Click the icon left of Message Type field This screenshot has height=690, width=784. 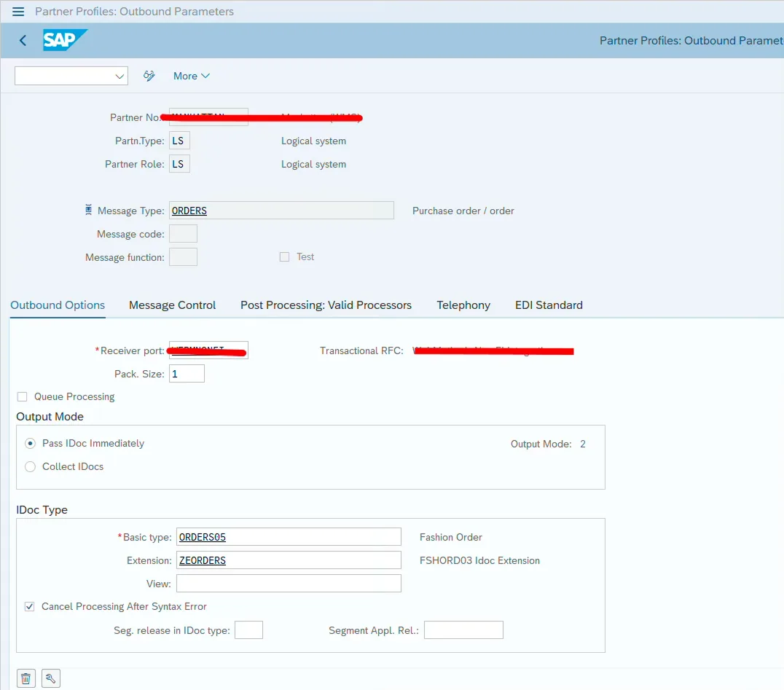87,210
